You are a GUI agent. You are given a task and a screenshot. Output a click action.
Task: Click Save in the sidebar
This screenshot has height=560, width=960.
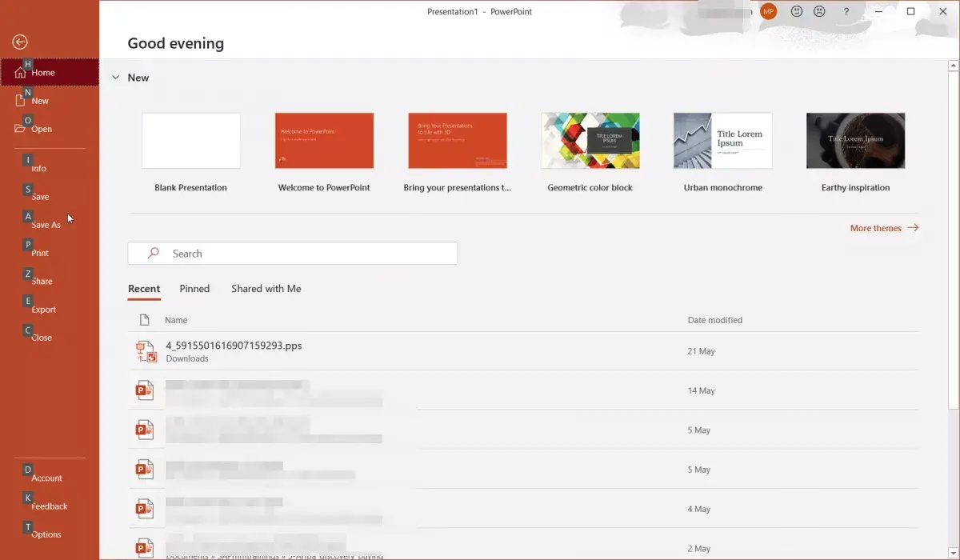(x=50, y=197)
